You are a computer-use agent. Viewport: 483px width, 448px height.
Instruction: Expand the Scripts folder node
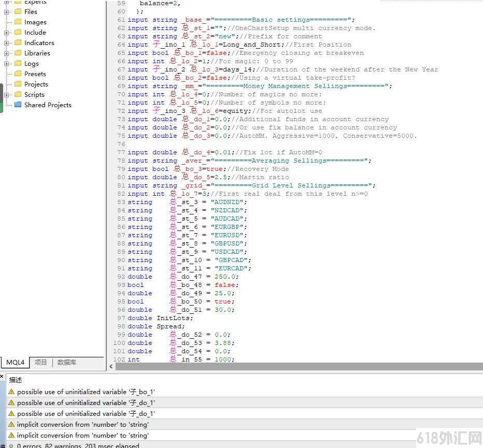point(6,95)
